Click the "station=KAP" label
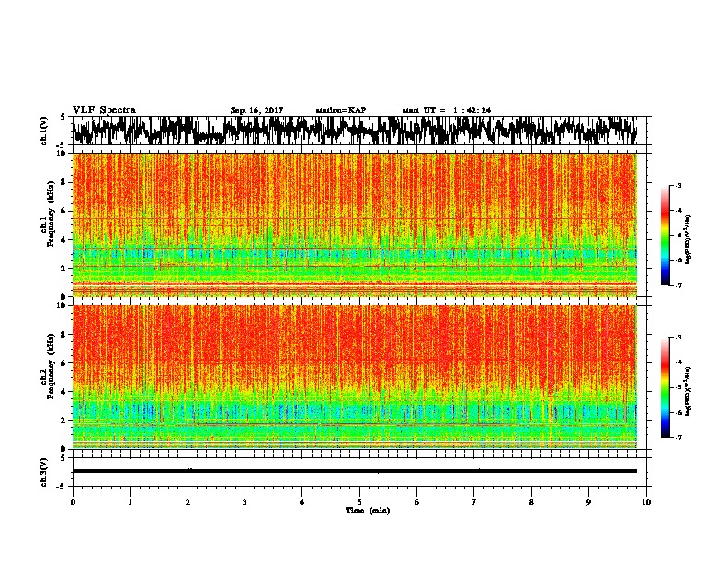728x563 pixels. point(341,110)
